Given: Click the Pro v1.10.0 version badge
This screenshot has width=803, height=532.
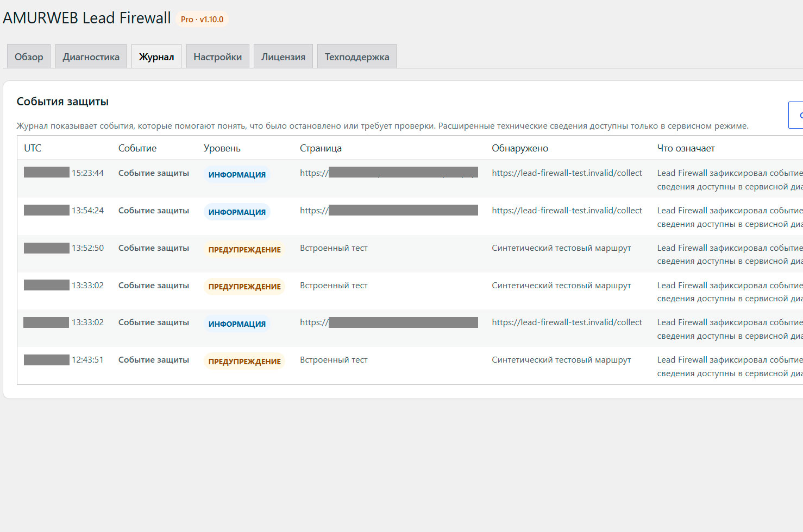Looking at the screenshot, I should click(x=202, y=19).
